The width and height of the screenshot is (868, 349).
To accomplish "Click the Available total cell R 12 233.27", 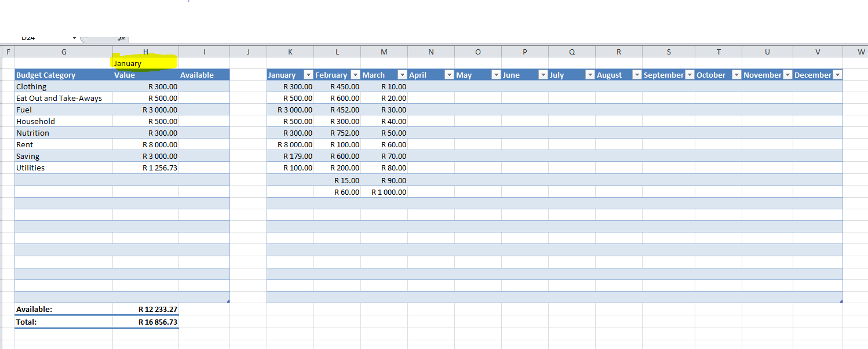I will pyautogui.click(x=145, y=309).
